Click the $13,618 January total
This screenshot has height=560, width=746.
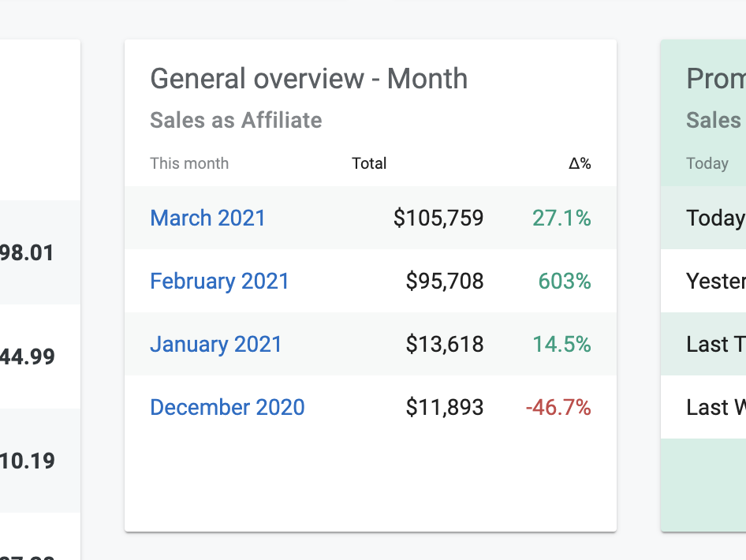click(x=445, y=344)
